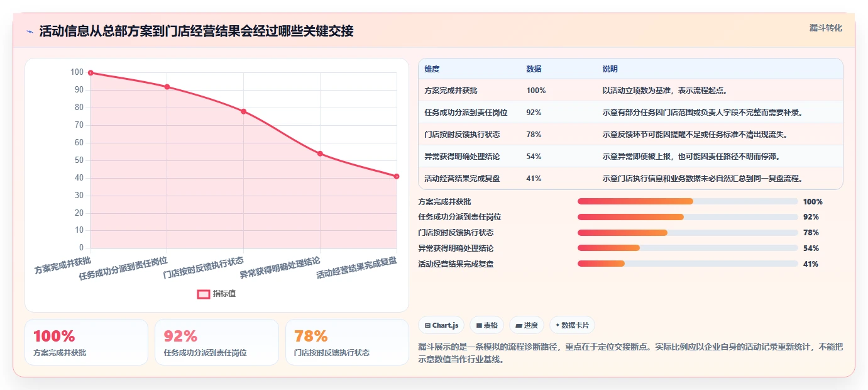Click the 92% progress bar for 任务成功分派到责任岗位
Screen dimensions: 868x390
(x=688, y=217)
